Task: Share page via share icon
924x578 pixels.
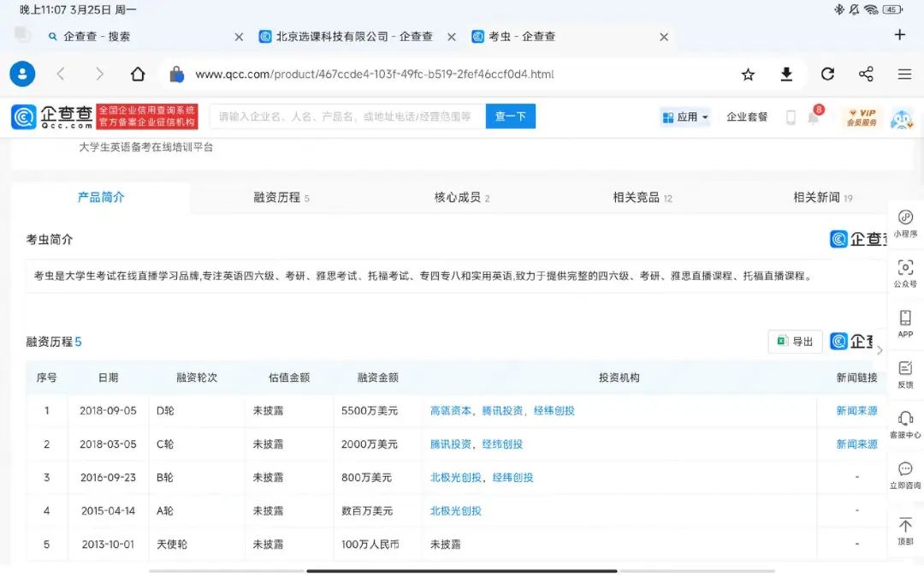Action: (x=866, y=74)
